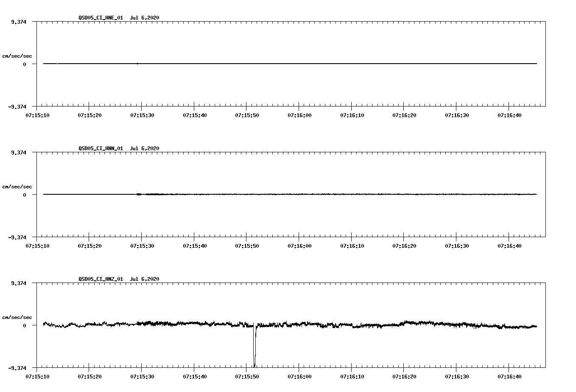Click the QSD05_CI_HNN_01 plot title
The width and height of the screenshot is (576, 392).
point(119,148)
